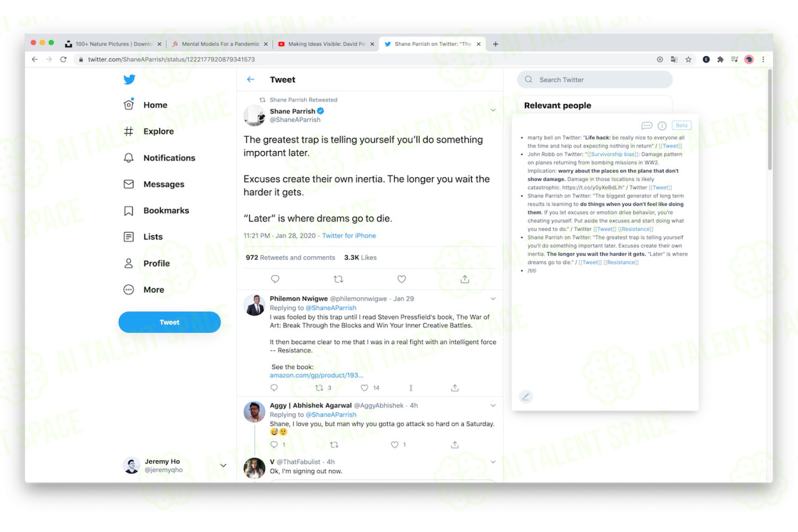Click the Twitter bird logo
Screen dimensions: 798x532
coord(129,80)
